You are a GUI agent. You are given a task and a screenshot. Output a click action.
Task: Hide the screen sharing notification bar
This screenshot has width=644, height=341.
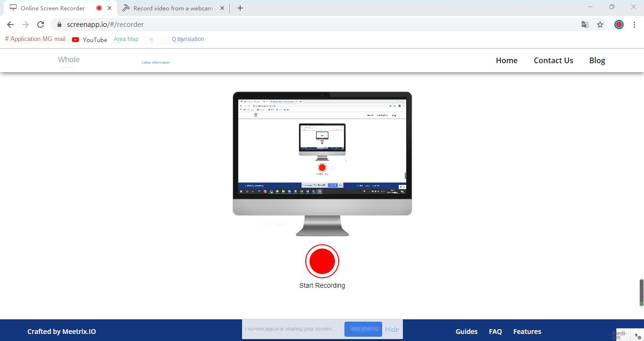point(392,330)
